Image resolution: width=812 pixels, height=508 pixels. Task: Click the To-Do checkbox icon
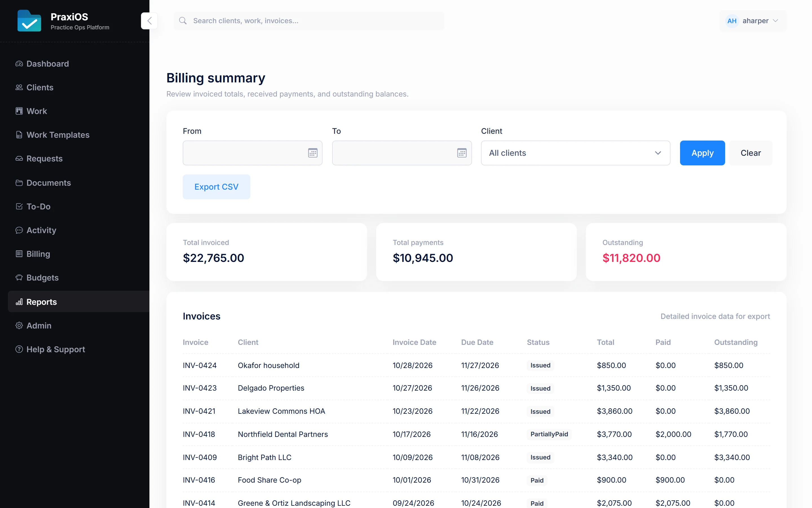coord(19,206)
